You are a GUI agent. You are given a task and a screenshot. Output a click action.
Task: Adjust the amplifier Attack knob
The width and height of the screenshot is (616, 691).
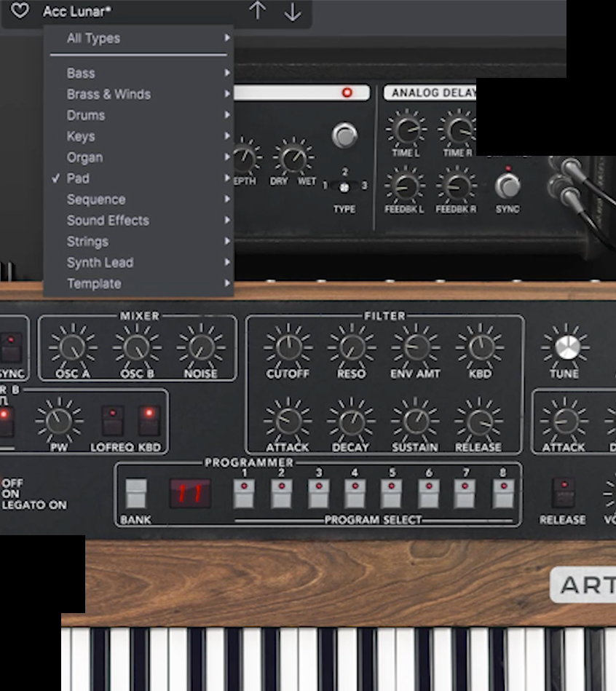(x=564, y=422)
